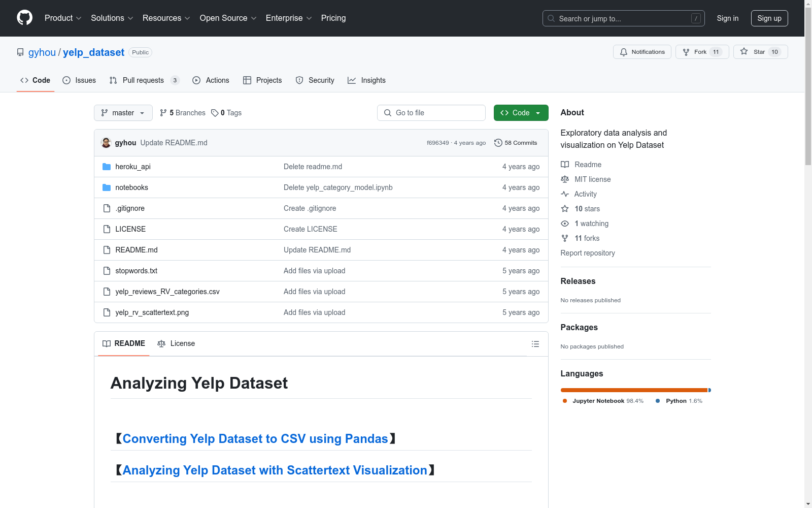The height and width of the screenshot is (508, 812).
Task: Open the Delete yelp_category_model.ipynb commit message
Action: tap(338, 187)
